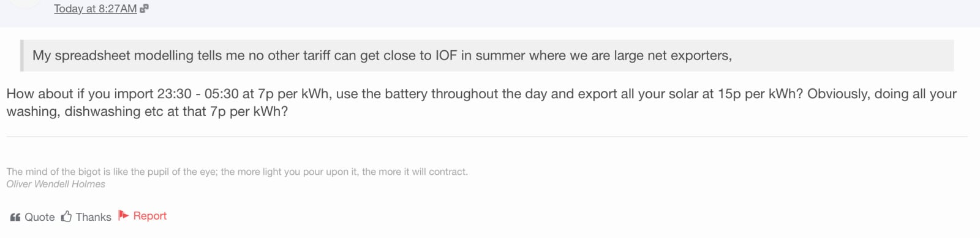Click the thumbs-up Thanks icon
The height and width of the screenshot is (238, 980).
pyautogui.click(x=66, y=217)
